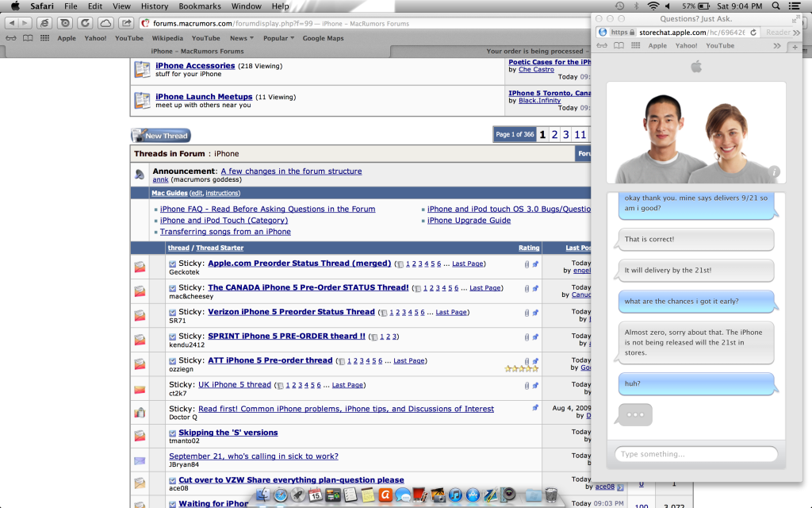This screenshot has height=508, width=812.
Task: Open the Trash in the Dock
Action: (x=552, y=495)
